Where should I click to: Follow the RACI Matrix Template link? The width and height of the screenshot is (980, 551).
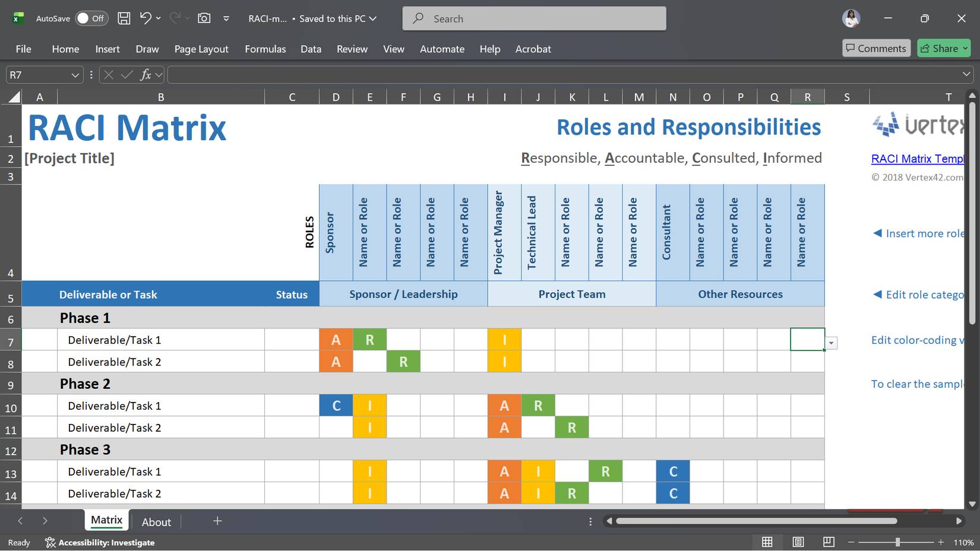[x=918, y=159]
